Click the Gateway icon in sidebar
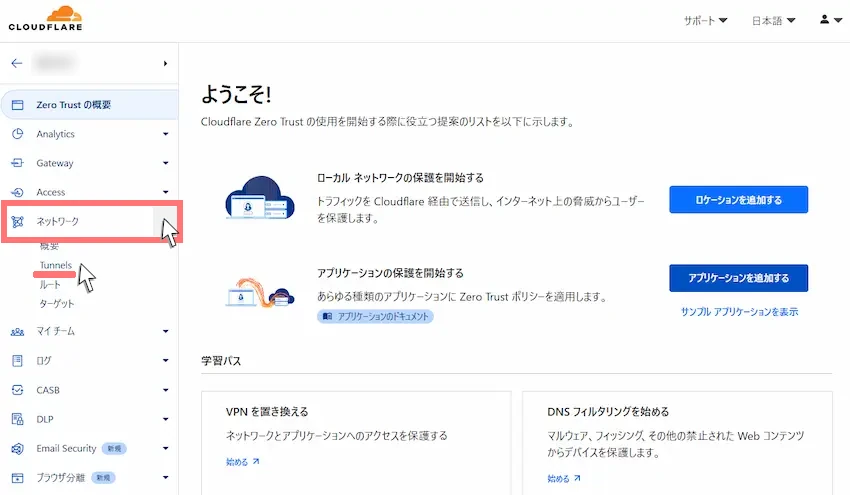 [17, 163]
